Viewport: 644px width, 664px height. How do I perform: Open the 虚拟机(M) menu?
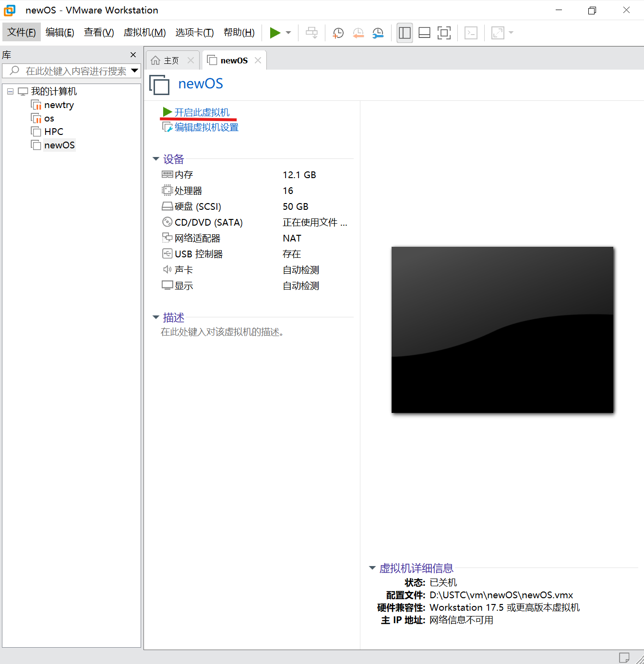coord(144,32)
